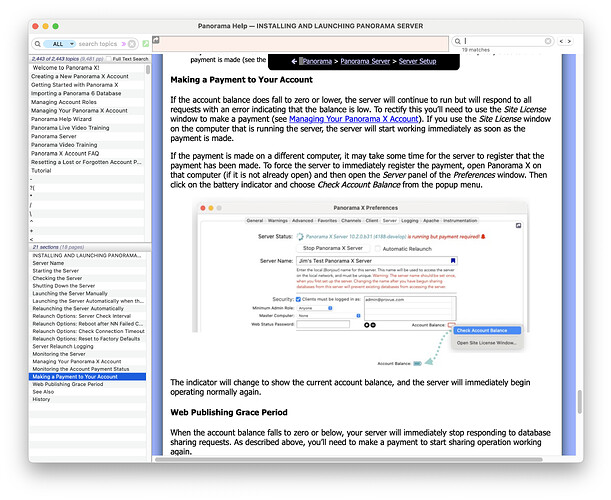Select topic Panorama Video Training

(87, 145)
